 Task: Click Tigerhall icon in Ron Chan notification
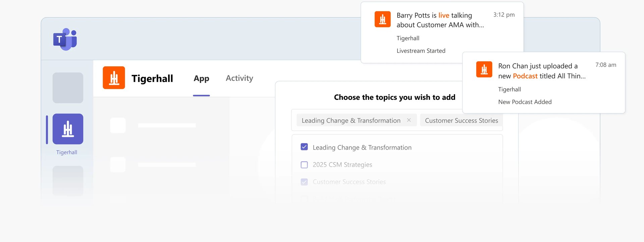click(484, 69)
